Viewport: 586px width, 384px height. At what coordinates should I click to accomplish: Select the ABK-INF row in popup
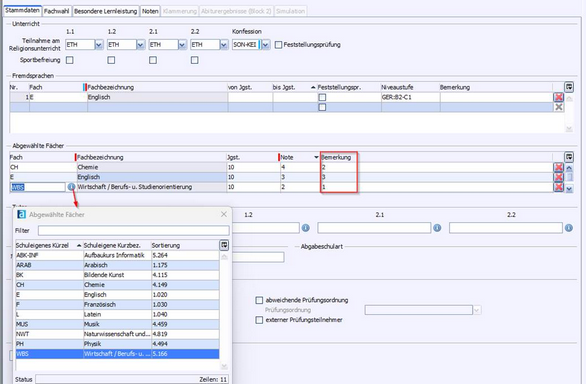pyautogui.click(x=117, y=255)
